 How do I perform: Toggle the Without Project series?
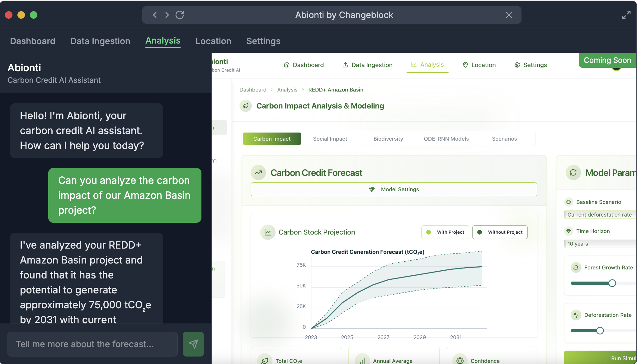tap(500, 232)
